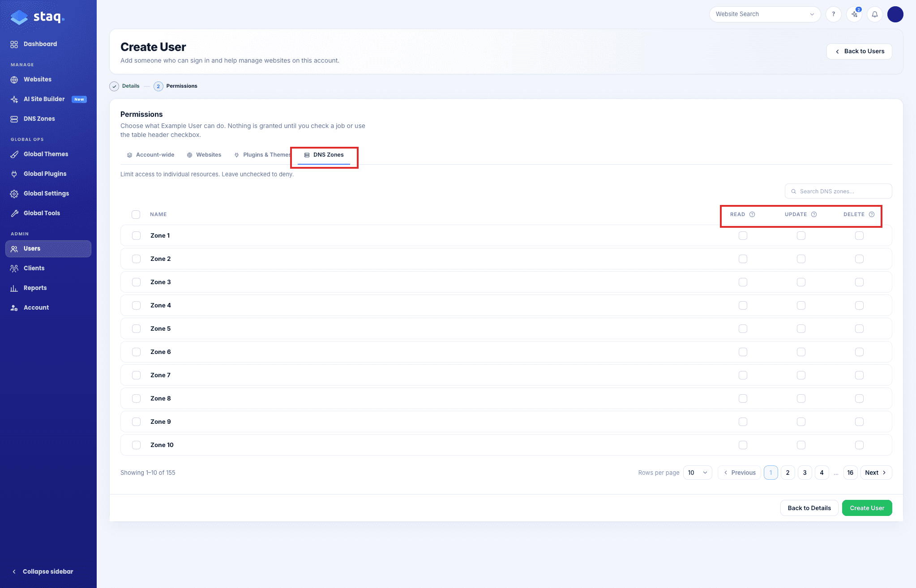The image size is (916, 588).
Task: Click the Details step checkmark circle
Action: pyautogui.click(x=114, y=86)
